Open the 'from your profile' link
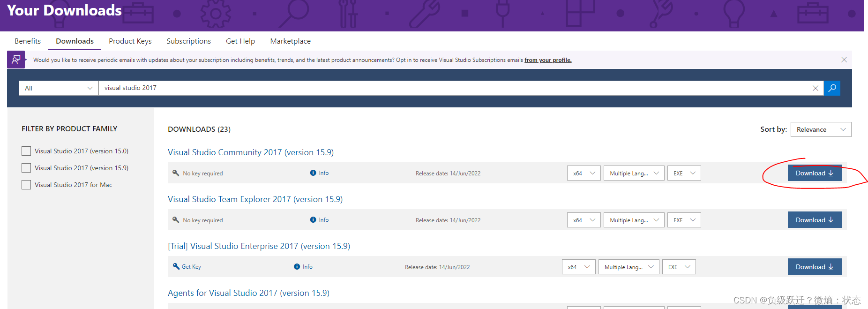The height and width of the screenshot is (309, 868). point(548,60)
